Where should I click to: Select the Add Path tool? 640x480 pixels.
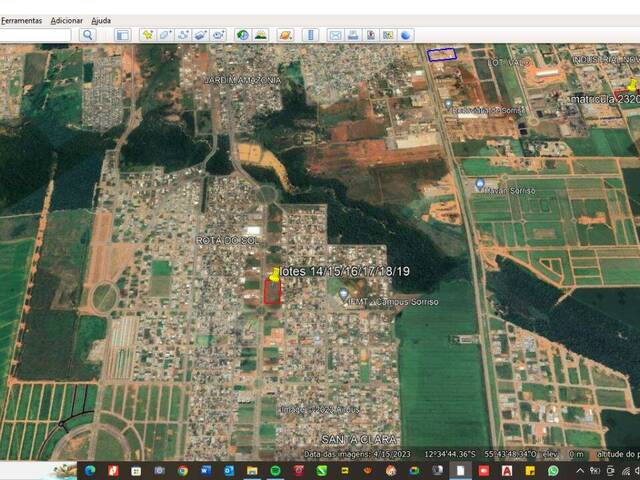click(x=183, y=35)
